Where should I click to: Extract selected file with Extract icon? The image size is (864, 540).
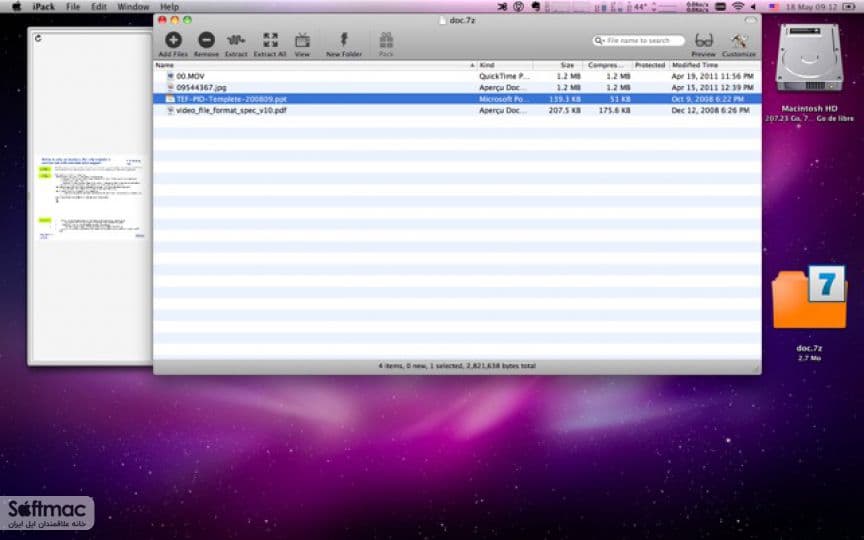(236, 40)
